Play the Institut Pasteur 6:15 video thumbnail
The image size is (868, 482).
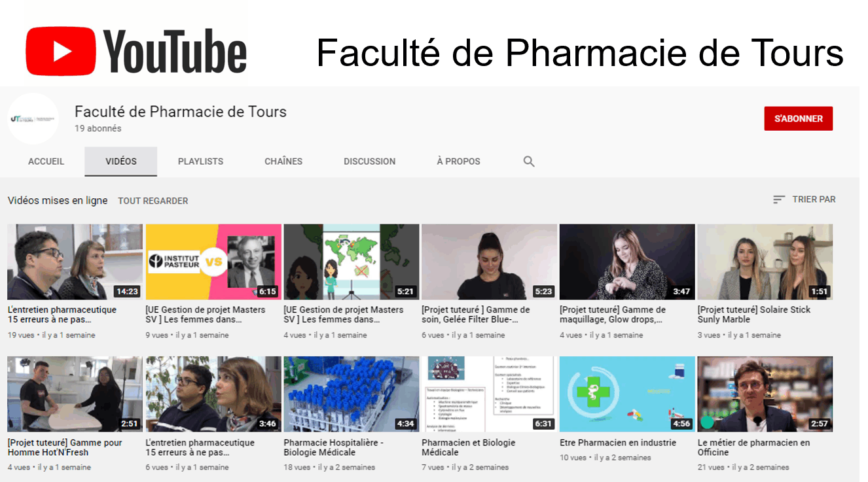pos(213,262)
